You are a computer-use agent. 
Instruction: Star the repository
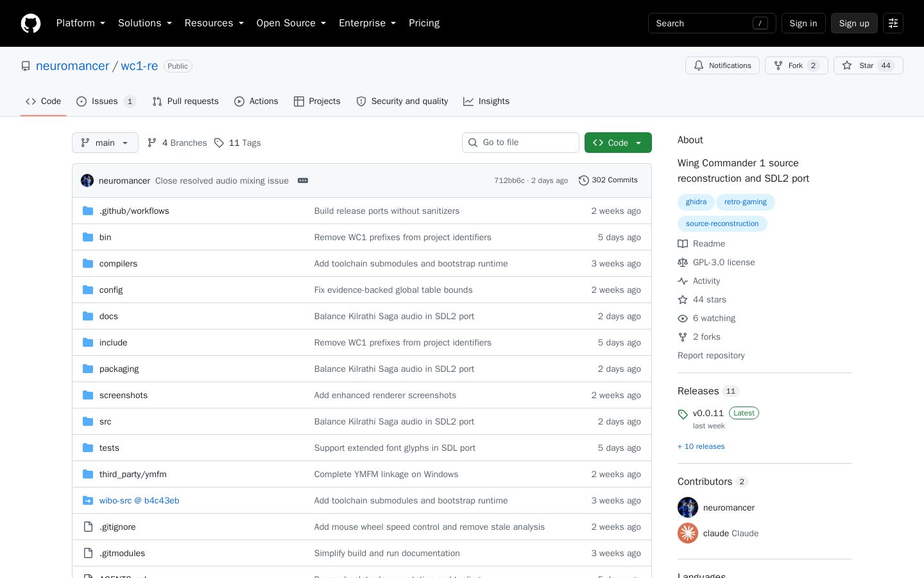[x=868, y=66]
